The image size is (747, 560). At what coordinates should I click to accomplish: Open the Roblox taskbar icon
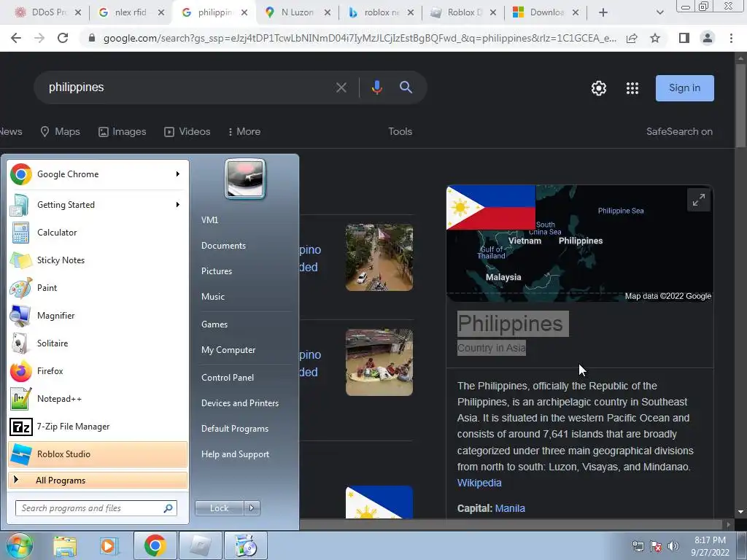[200, 545]
